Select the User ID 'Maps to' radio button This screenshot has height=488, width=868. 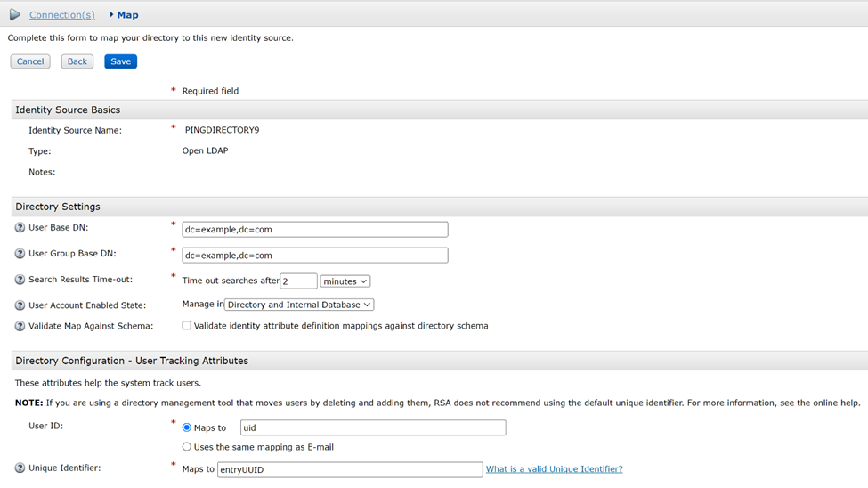coord(187,428)
